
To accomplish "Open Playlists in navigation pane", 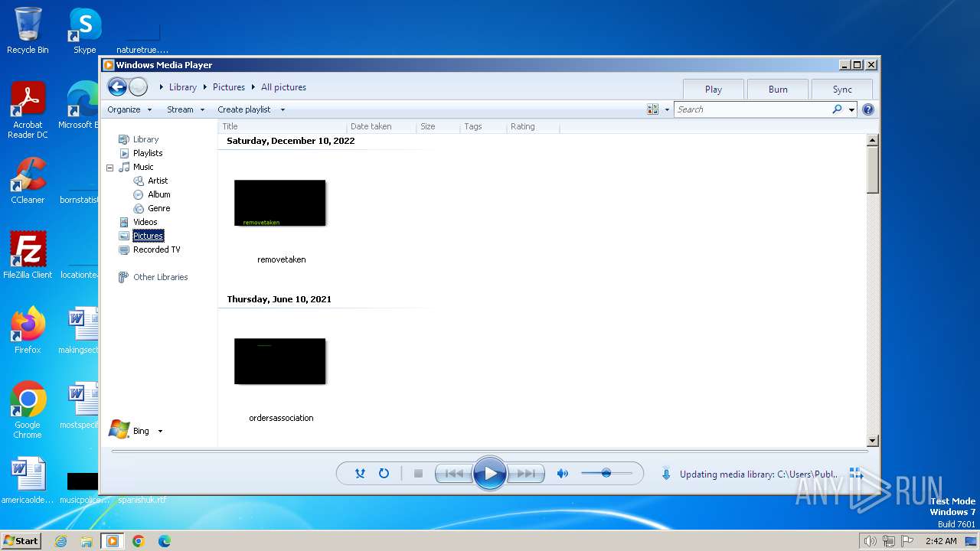I will [x=148, y=153].
